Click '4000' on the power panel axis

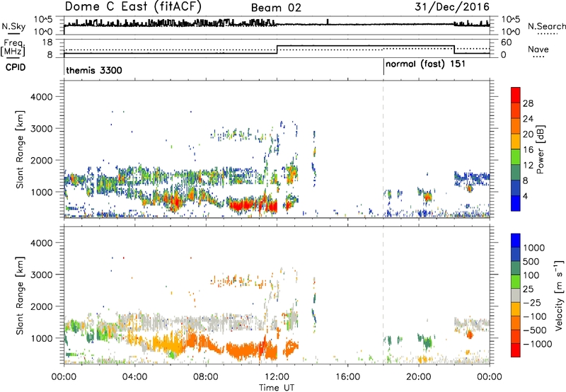point(41,97)
